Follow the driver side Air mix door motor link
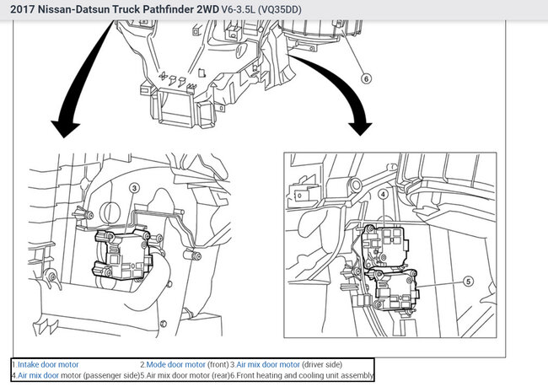This screenshot has width=548, height=392. (268, 365)
